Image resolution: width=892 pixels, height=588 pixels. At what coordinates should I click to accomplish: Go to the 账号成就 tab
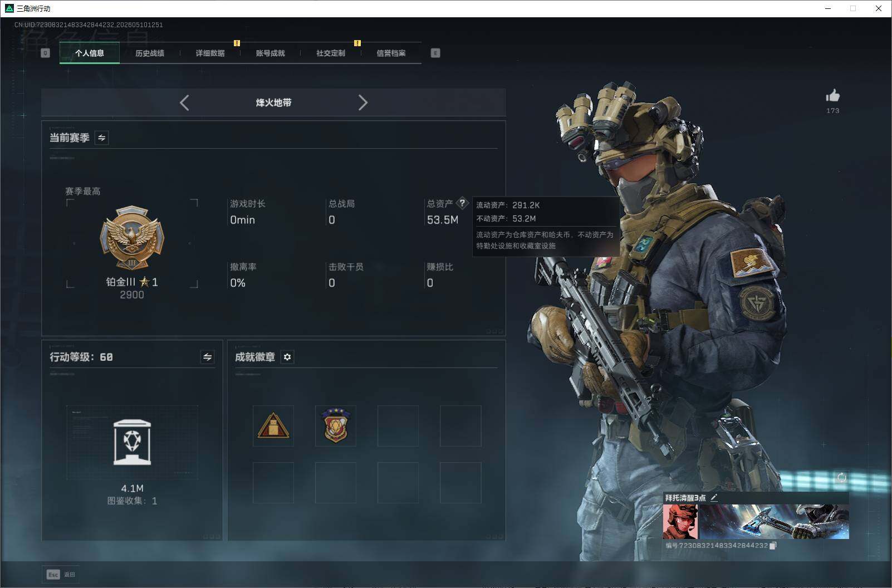coord(270,53)
